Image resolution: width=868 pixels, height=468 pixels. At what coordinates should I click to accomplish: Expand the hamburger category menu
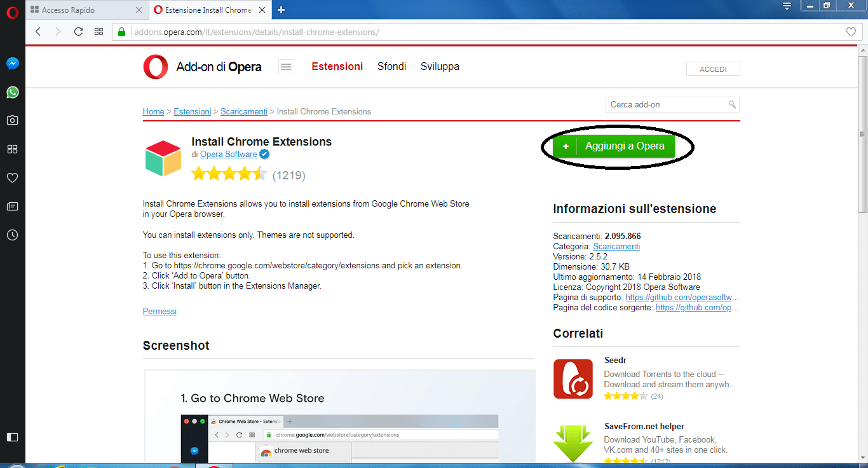287,67
